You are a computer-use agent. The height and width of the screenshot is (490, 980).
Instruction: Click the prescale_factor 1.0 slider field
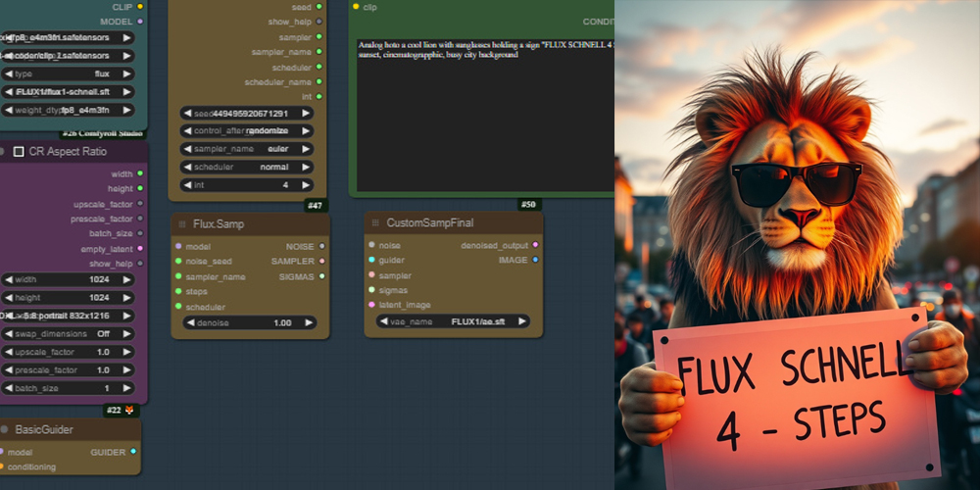point(68,370)
